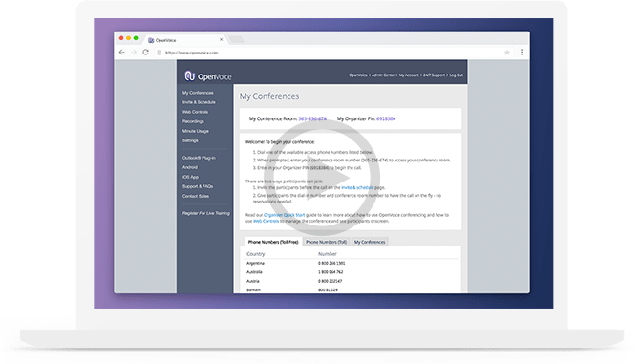
Task: Open the browser three-dot menu
Action: (522, 53)
